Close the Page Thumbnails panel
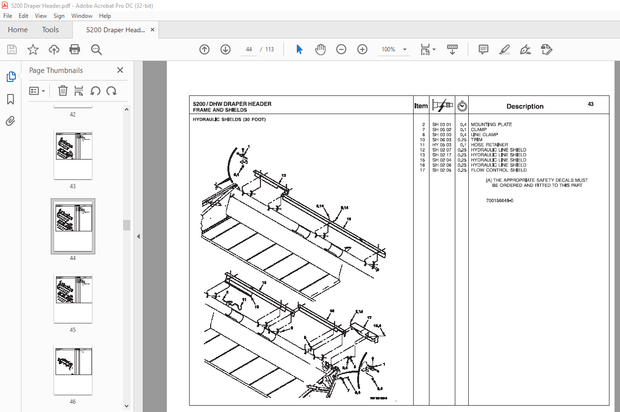620x412 pixels. pos(120,70)
